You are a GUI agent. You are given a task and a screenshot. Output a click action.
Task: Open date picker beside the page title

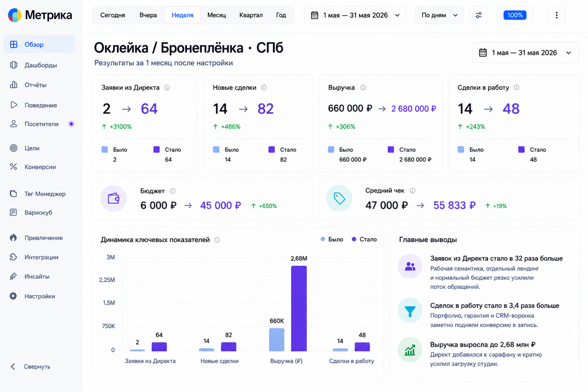click(525, 52)
